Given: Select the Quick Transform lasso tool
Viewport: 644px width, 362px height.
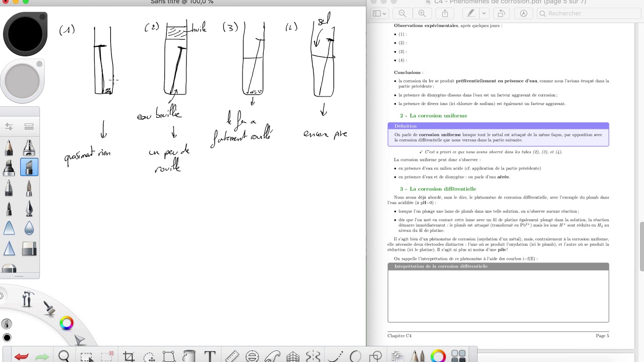Looking at the screenshot, I should tap(149, 356).
